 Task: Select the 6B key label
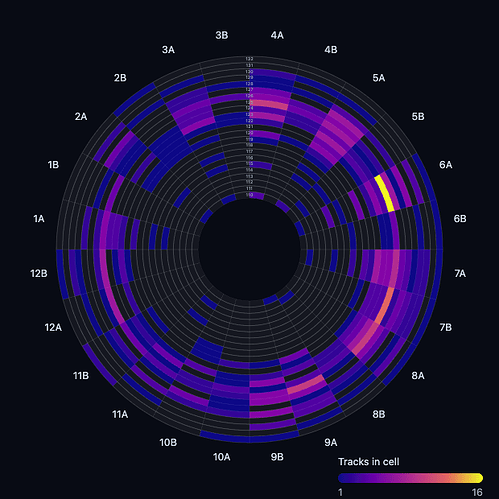(460, 219)
